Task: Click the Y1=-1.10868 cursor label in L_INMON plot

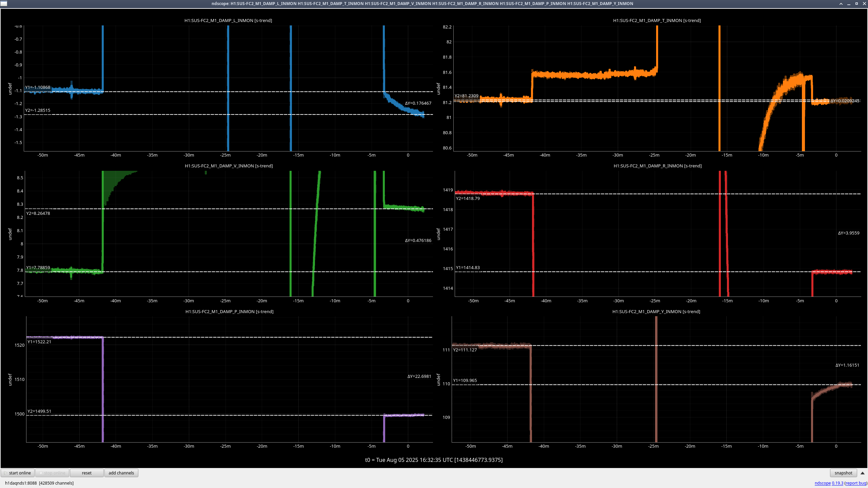Action: [x=38, y=87]
